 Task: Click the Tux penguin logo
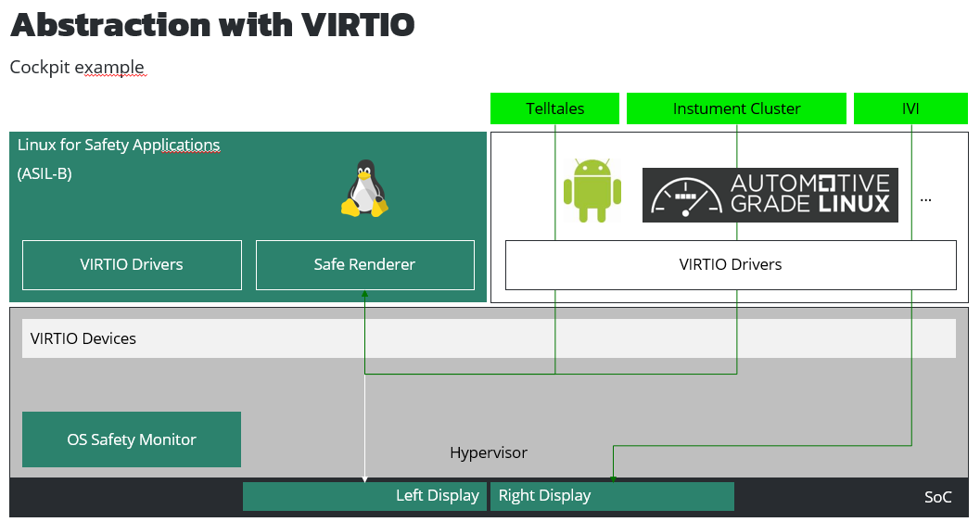(x=364, y=189)
